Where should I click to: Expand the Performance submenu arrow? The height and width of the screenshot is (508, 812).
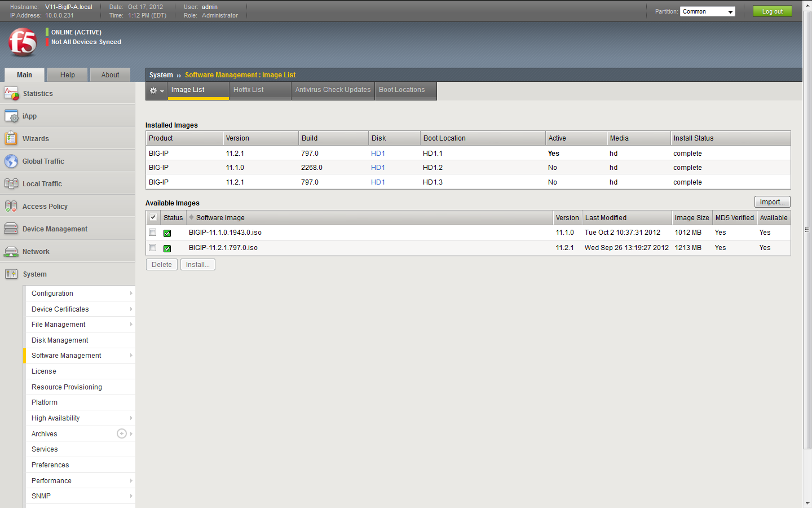pyautogui.click(x=131, y=480)
